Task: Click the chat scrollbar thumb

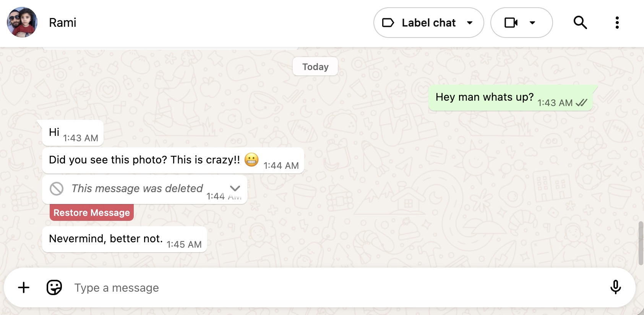Action: tap(641, 243)
